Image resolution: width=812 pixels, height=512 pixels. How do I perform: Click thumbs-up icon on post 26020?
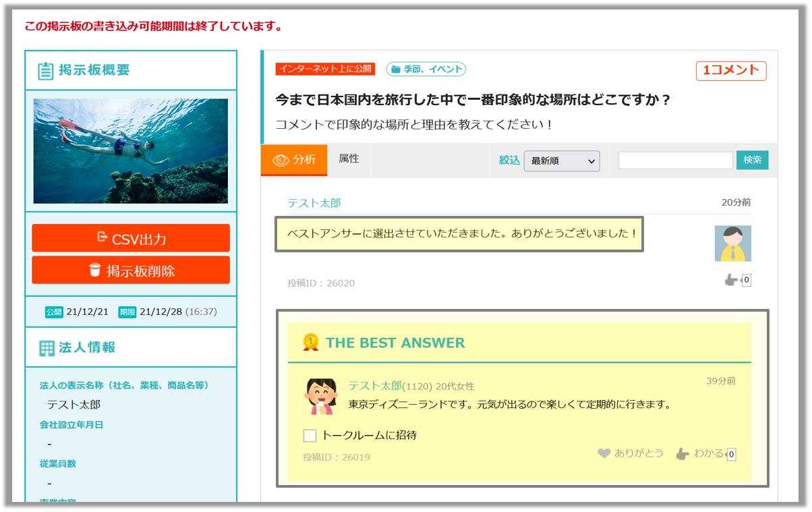click(x=731, y=280)
